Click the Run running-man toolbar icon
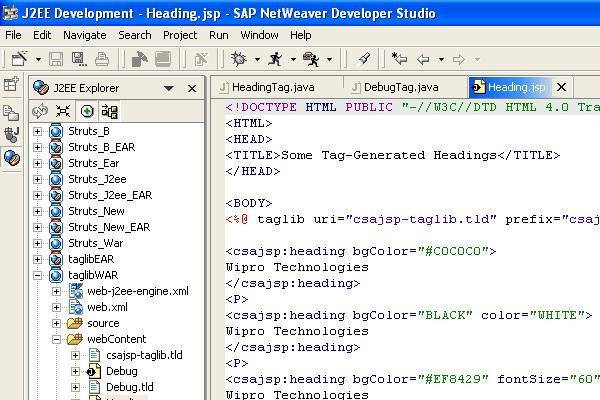This screenshot has height=400, width=600. coord(275,60)
